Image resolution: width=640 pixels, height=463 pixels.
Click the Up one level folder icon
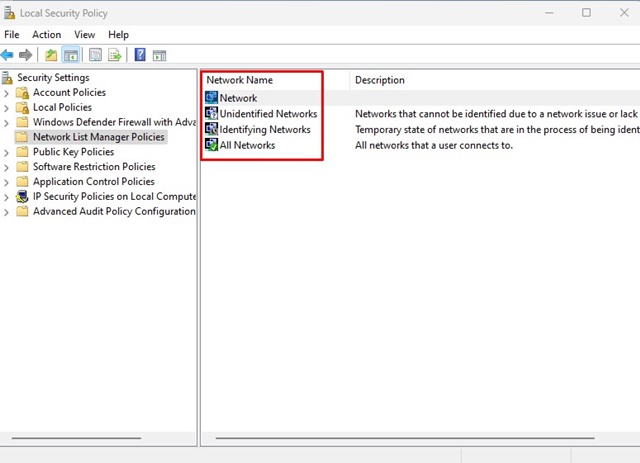coord(51,55)
